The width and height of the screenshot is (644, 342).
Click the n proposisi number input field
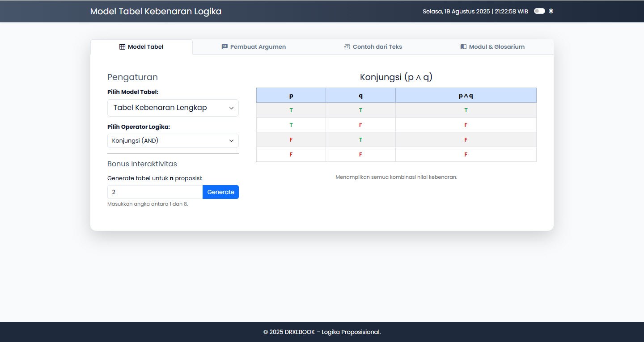[x=155, y=192]
